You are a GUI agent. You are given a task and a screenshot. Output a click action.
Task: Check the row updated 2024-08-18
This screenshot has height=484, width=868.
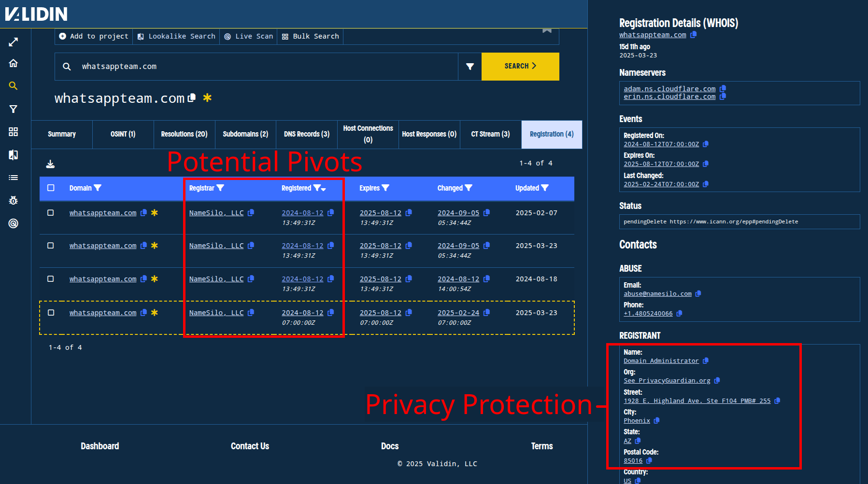point(50,278)
